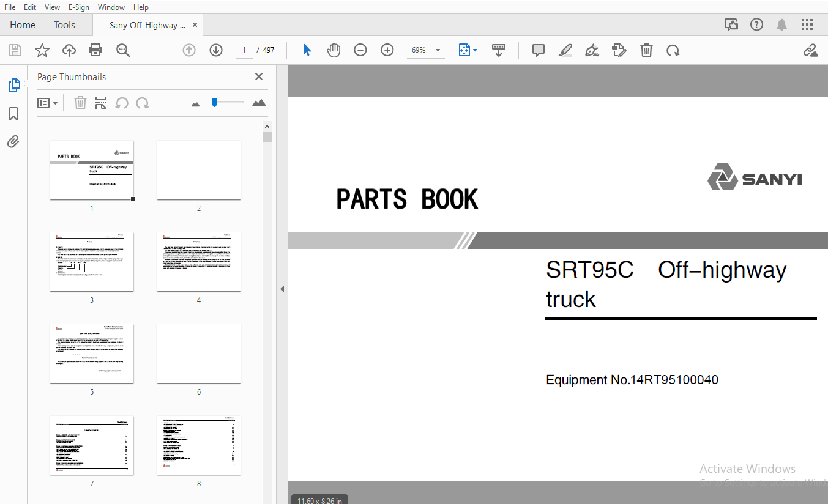Image resolution: width=828 pixels, height=504 pixels.
Task: Close the Page Thumbnails panel
Action: coord(259,76)
